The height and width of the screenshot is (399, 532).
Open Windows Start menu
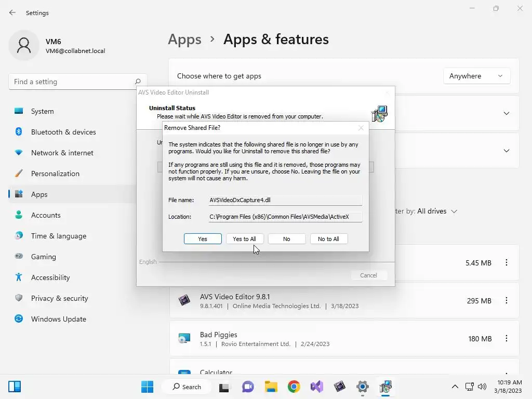point(147,387)
